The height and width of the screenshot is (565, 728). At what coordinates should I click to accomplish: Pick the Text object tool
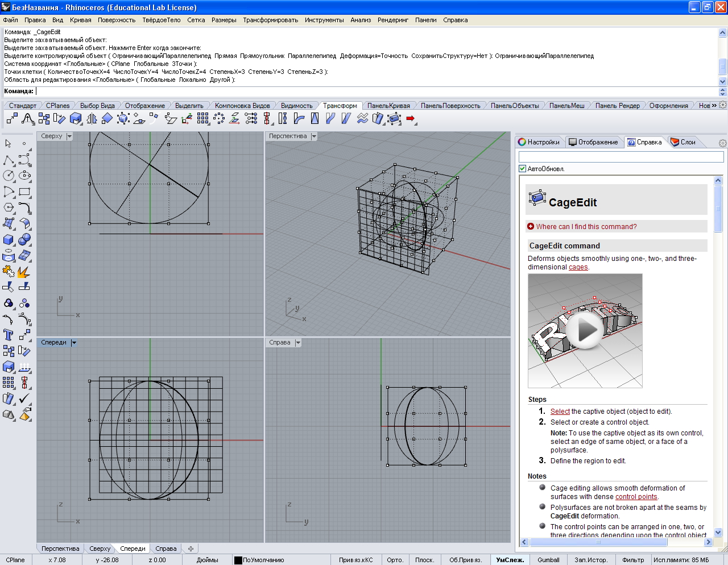[9, 335]
